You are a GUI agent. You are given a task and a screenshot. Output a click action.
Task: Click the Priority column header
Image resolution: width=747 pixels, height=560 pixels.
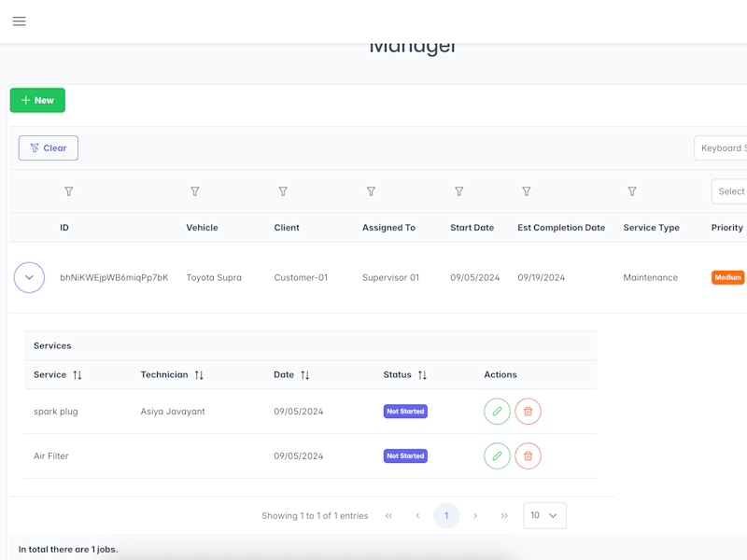[x=727, y=228]
